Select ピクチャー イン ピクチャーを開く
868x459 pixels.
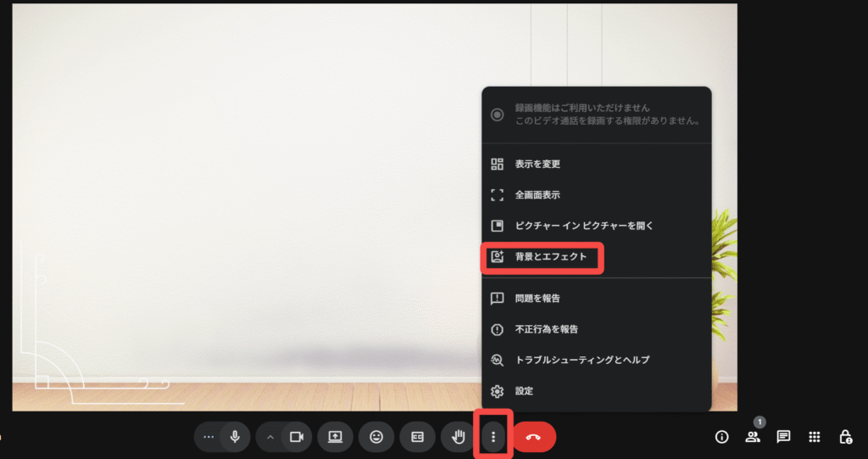tap(597, 227)
